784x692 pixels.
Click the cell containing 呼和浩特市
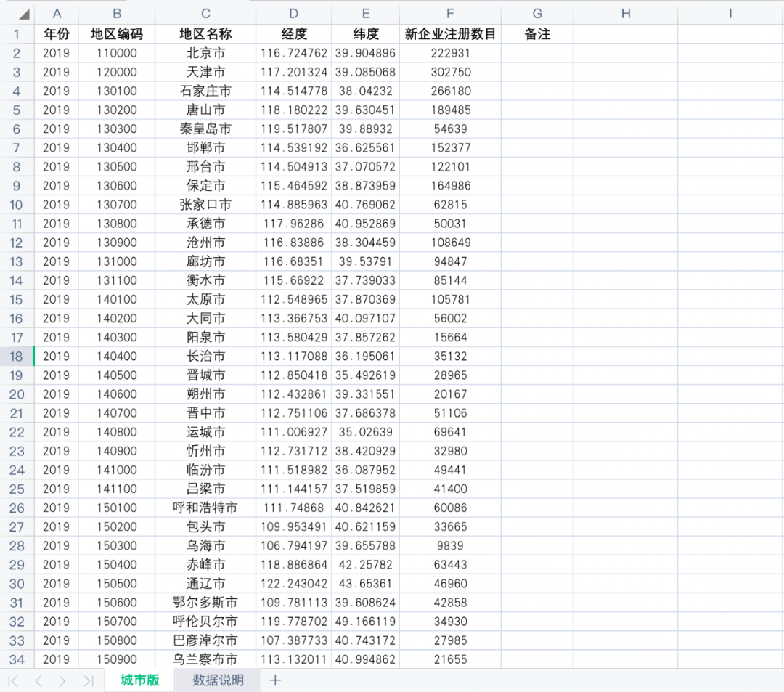click(x=205, y=508)
